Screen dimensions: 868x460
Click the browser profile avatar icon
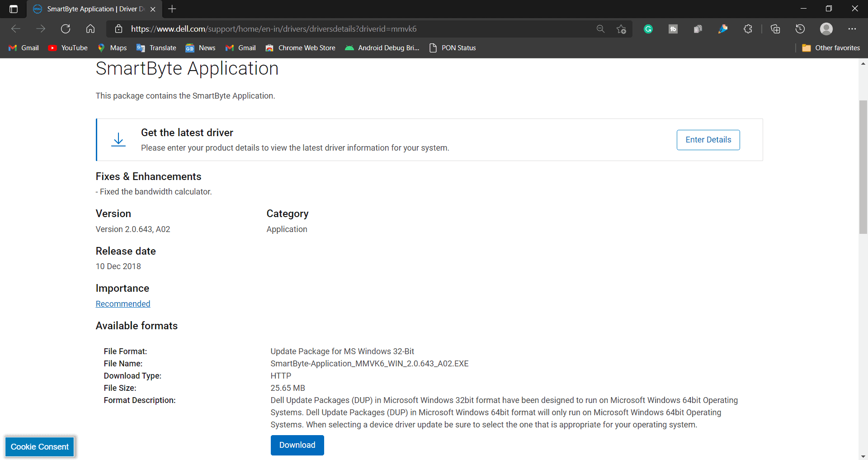(x=826, y=28)
